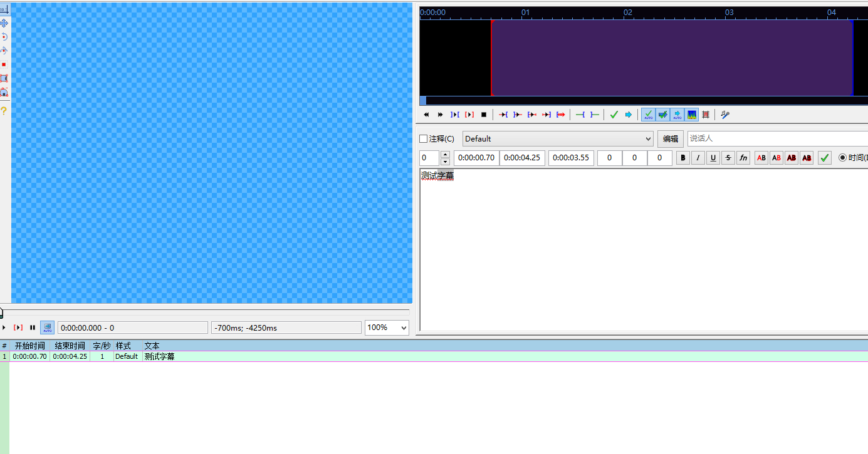
Task: Play 500ms before selection start
Action: pyautogui.click(x=503, y=115)
